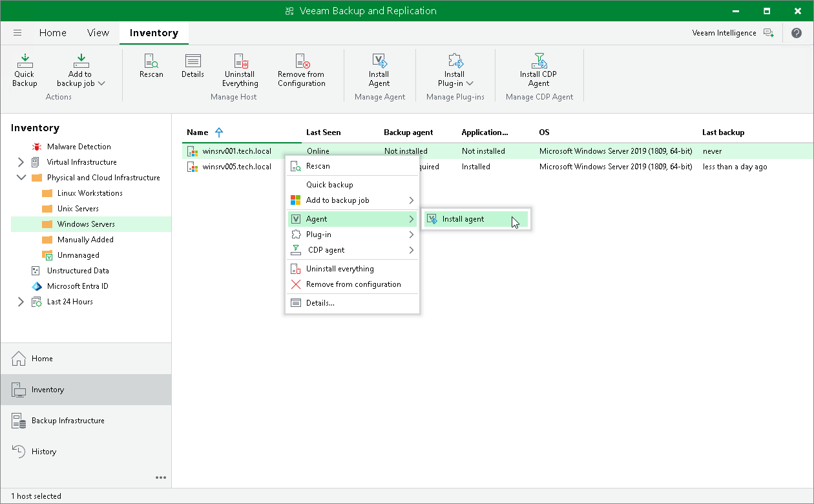This screenshot has height=504, width=814.
Task: Expand the Virtual Infrastructure tree node
Action: point(20,162)
